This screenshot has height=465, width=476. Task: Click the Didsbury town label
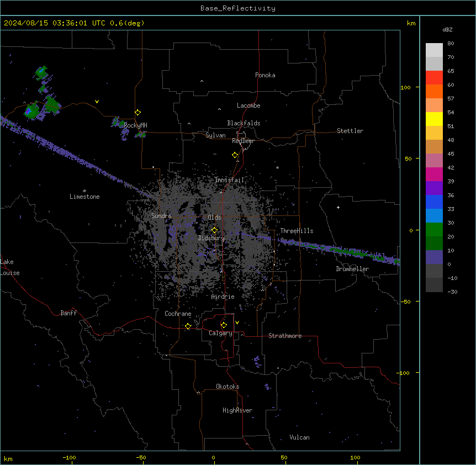coord(211,238)
